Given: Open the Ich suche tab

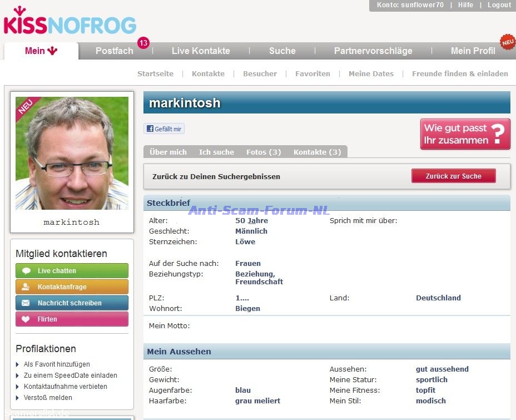Looking at the screenshot, I should click(x=216, y=152).
